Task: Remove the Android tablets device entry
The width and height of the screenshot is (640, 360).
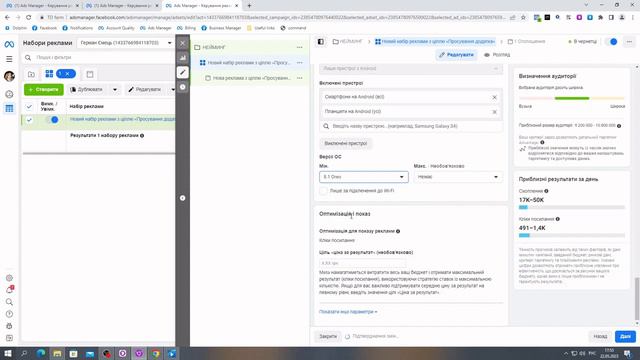Action: [x=494, y=111]
